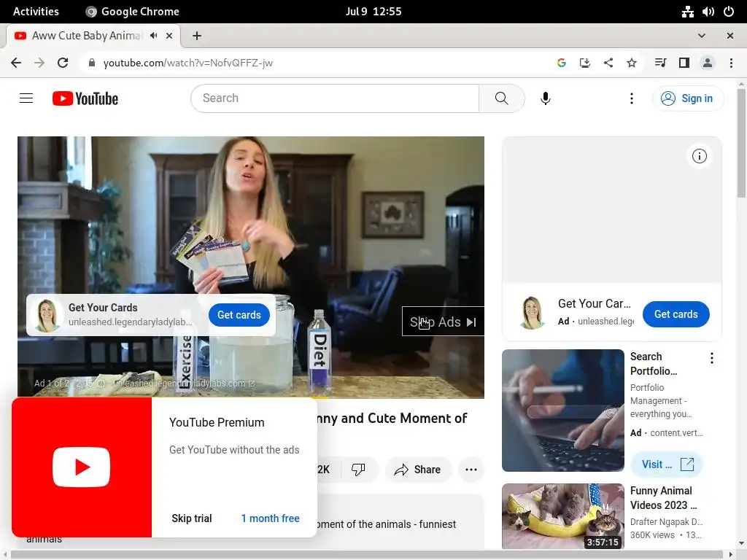View site information lock icon
747x560 pixels.
click(92, 63)
